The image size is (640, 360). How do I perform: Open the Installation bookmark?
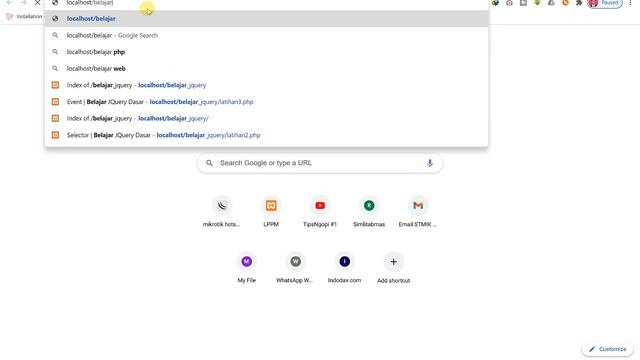click(x=24, y=16)
